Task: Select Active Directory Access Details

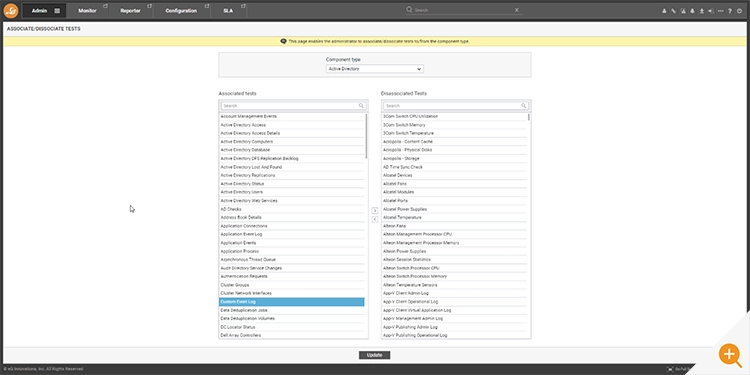Action: [x=292, y=133]
